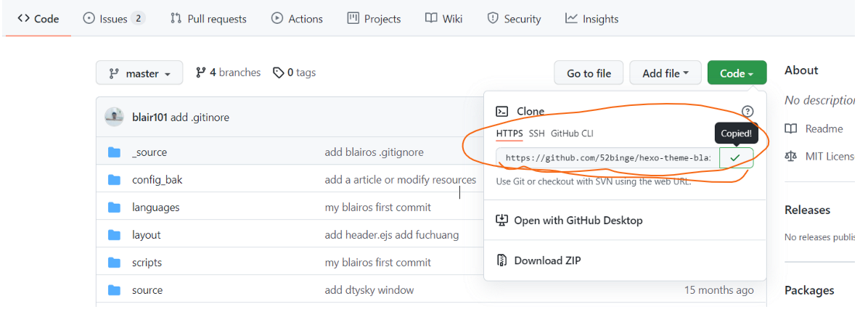This screenshot has width=868, height=312.
Task: Click the layout folder icon
Action: [x=114, y=235]
